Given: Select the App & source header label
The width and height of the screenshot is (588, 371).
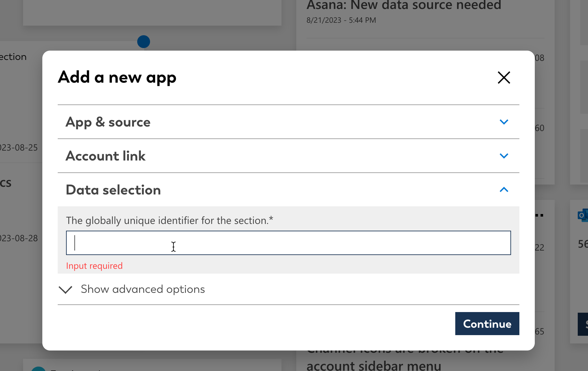Looking at the screenshot, I should (x=108, y=122).
